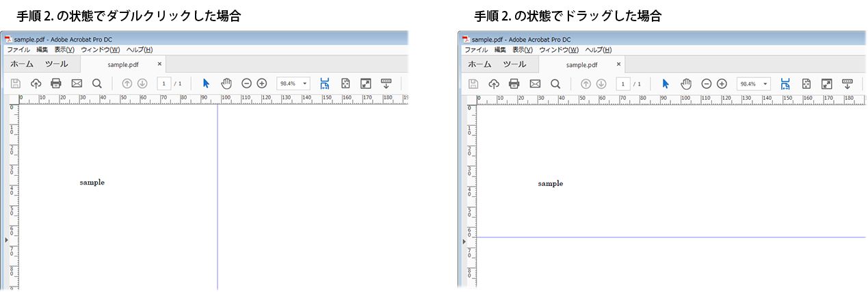Open the search magnifier in the vertical-guide window
Viewport: 868px width, 292px height.
pyautogui.click(x=97, y=83)
